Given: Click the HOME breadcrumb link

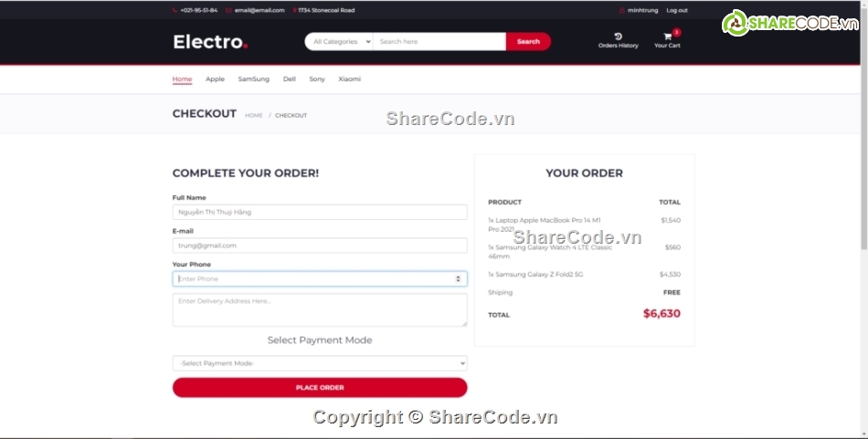Looking at the screenshot, I should coord(253,116).
